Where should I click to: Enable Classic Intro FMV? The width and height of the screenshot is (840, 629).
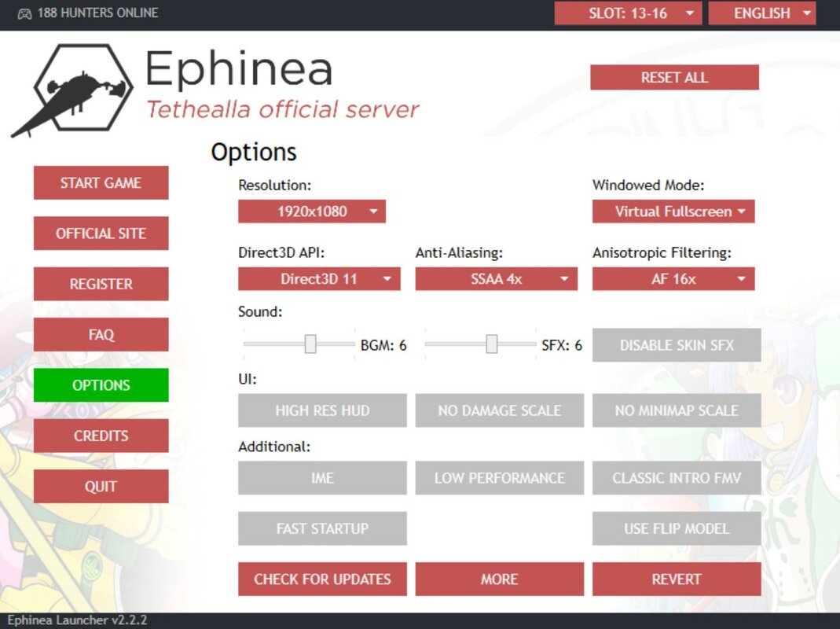pyautogui.click(x=677, y=478)
